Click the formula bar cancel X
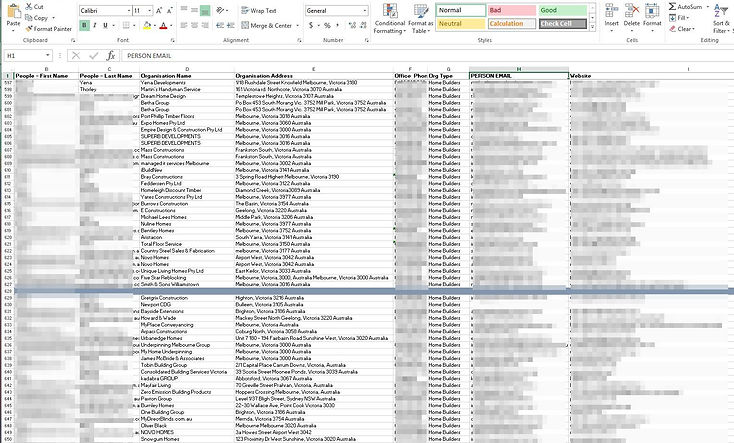734x443 pixels. [76, 56]
